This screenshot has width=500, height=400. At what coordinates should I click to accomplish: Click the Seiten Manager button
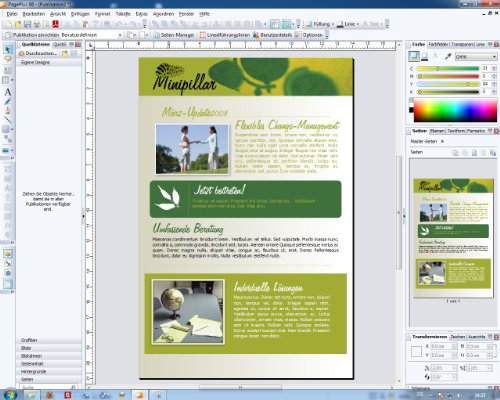[174, 35]
